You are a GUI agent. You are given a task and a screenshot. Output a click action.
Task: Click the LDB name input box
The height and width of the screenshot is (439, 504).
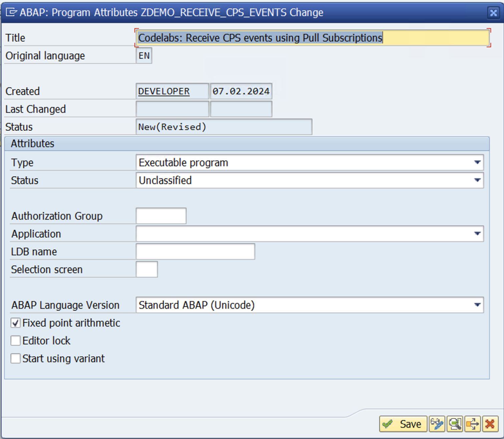click(195, 252)
